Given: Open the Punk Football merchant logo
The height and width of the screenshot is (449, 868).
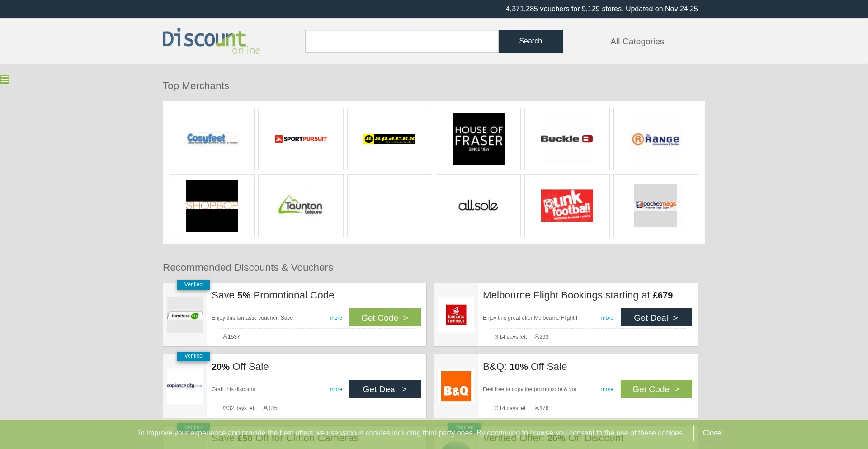Looking at the screenshot, I should (x=567, y=206).
